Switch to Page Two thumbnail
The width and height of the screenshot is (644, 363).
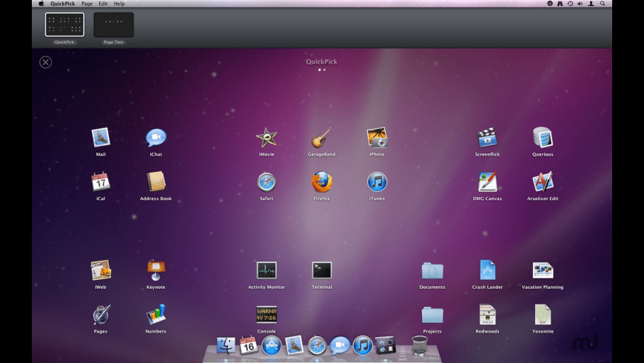114,24
